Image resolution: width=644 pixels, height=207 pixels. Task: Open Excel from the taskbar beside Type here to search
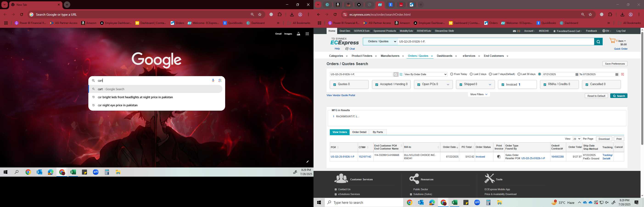(x=454, y=202)
